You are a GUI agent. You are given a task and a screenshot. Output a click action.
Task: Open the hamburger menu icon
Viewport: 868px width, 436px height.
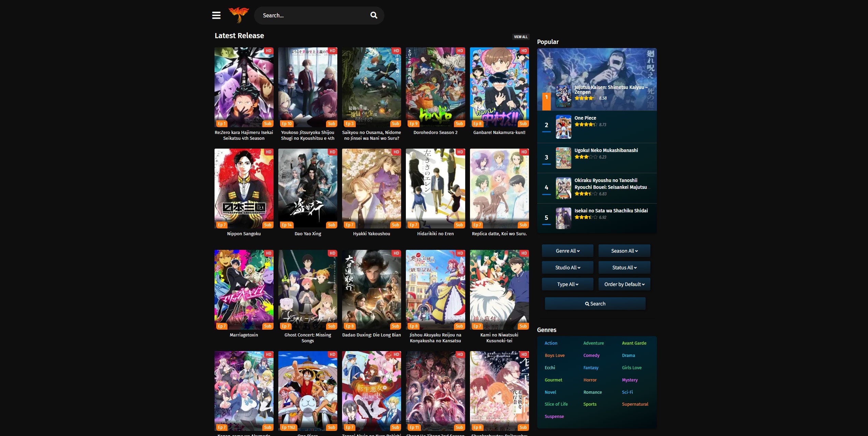pos(216,15)
